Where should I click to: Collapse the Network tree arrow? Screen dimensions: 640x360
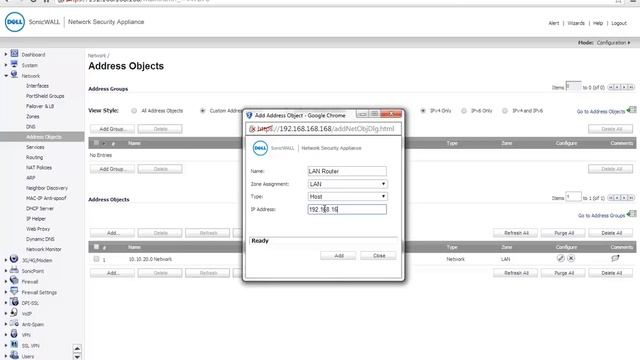(x=6, y=76)
